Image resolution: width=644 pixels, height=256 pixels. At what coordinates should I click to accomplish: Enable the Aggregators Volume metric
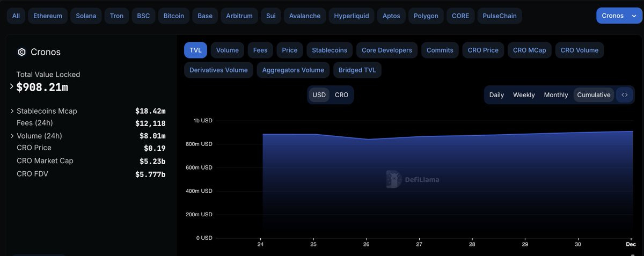[x=293, y=70]
